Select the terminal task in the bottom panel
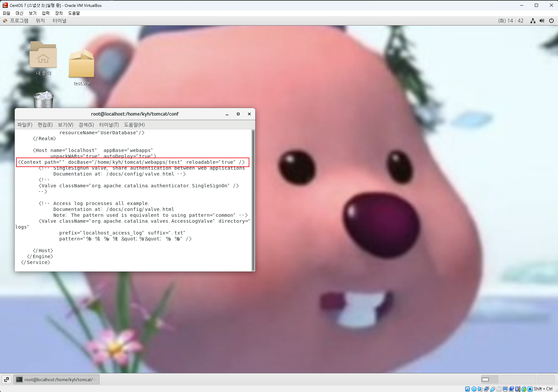This screenshot has height=392, width=558. (x=56, y=380)
